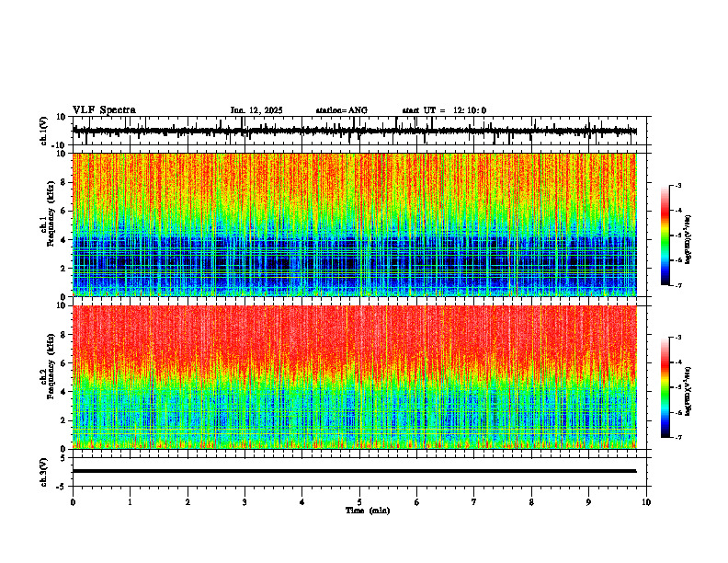Click the 8 kHz tick on ch.2 frequency axis
The height and width of the screenshot is (563, 728).
click(63, 335)
